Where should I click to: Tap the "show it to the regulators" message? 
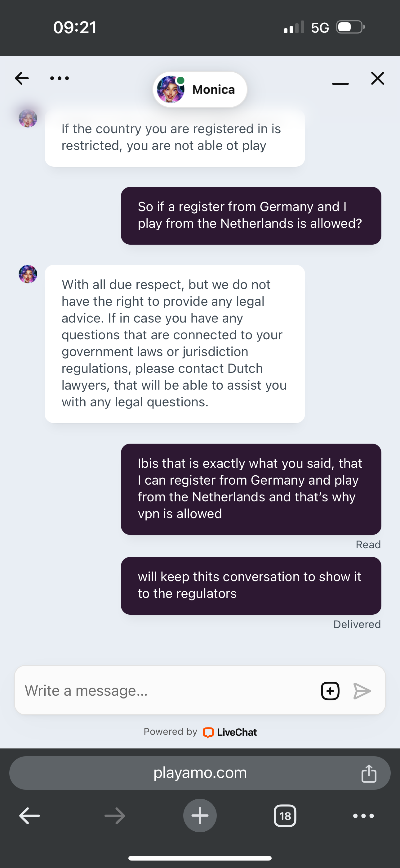click(x=251, y=585)
